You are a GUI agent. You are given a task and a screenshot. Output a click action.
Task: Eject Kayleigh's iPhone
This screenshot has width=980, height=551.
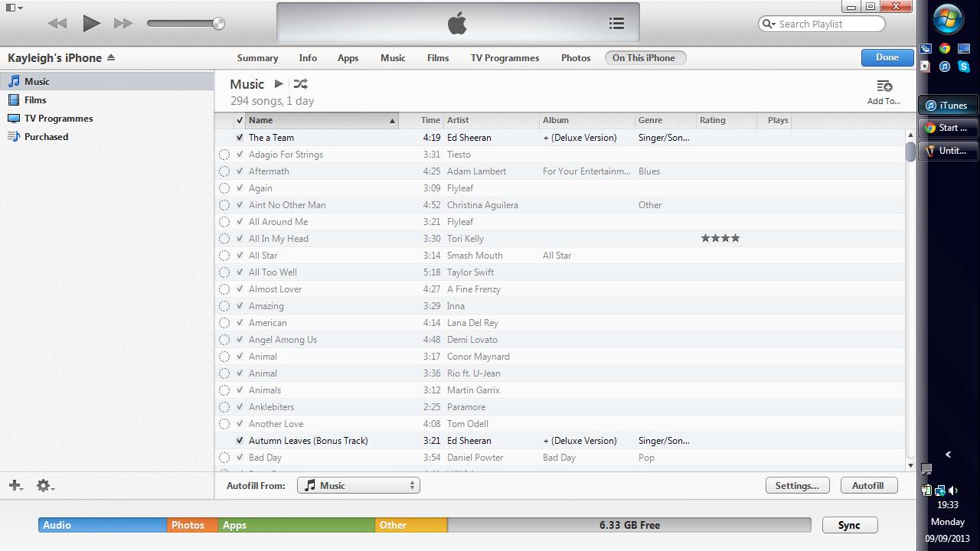point(111,57)
